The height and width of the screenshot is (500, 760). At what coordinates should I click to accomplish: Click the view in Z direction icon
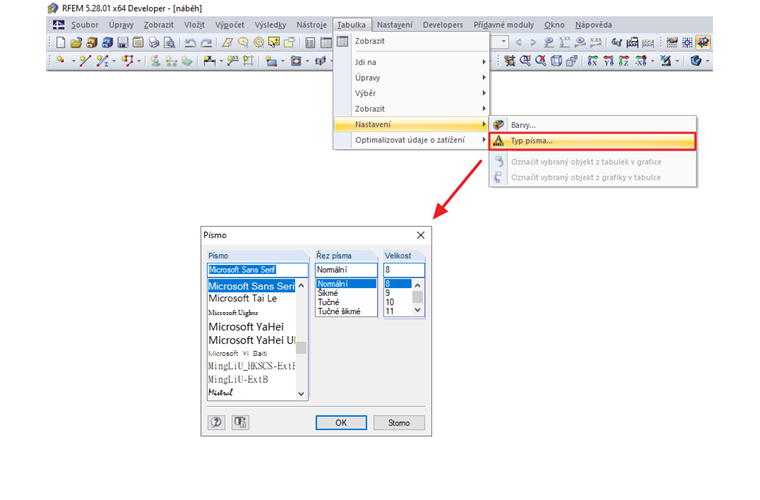tap(624, 61)
